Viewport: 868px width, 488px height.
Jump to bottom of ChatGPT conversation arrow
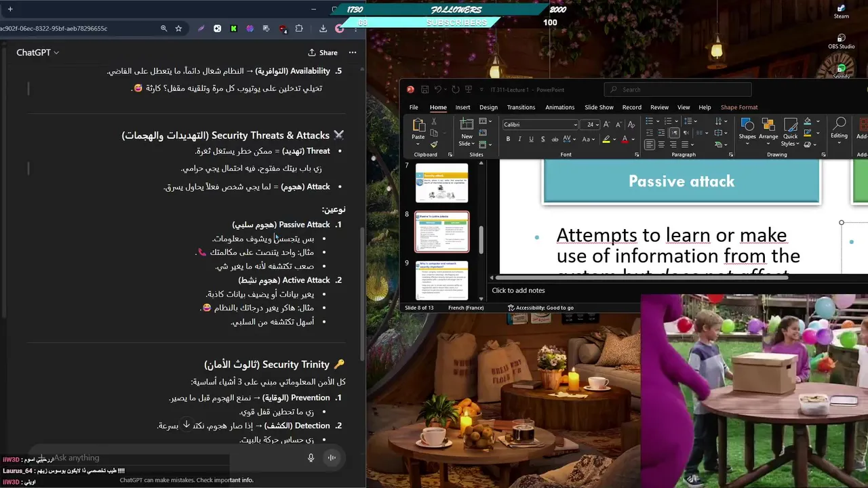click(186, 425)
